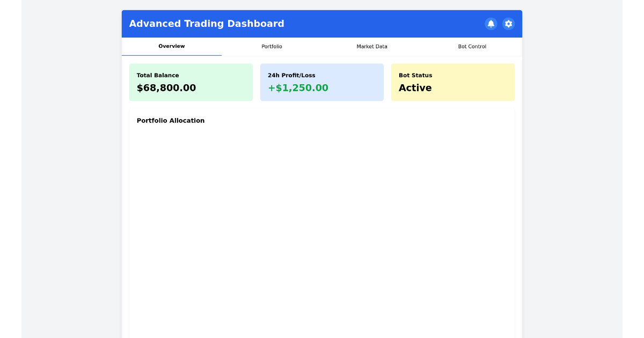Viewport: 644px width, 338px height.
Task: Click the +$1,250.00 profit value
Action: pos(297,87)
